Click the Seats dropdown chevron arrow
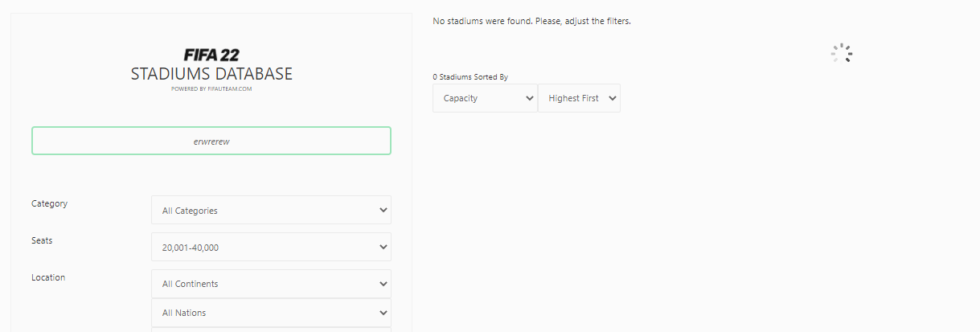Screen dimensions: 980x332 pos(383,247)
